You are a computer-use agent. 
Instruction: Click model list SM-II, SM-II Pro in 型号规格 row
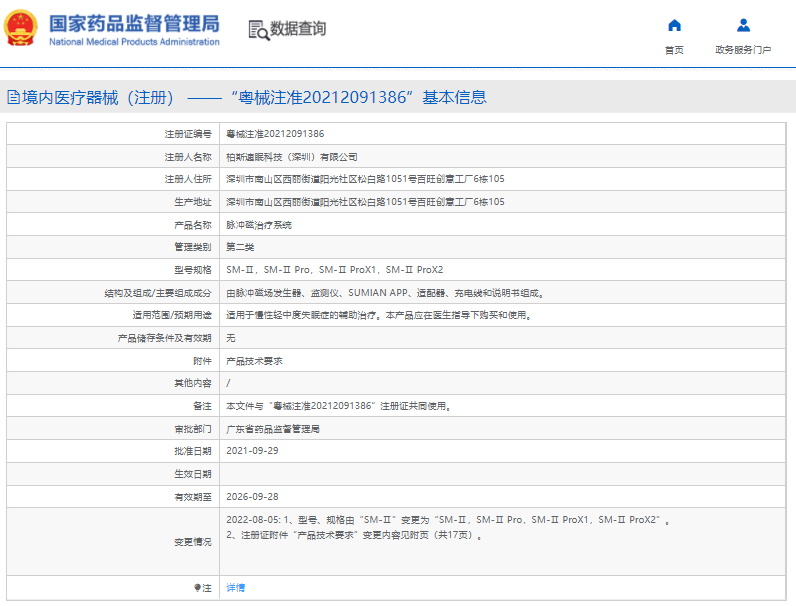click(x=335, y=270)
